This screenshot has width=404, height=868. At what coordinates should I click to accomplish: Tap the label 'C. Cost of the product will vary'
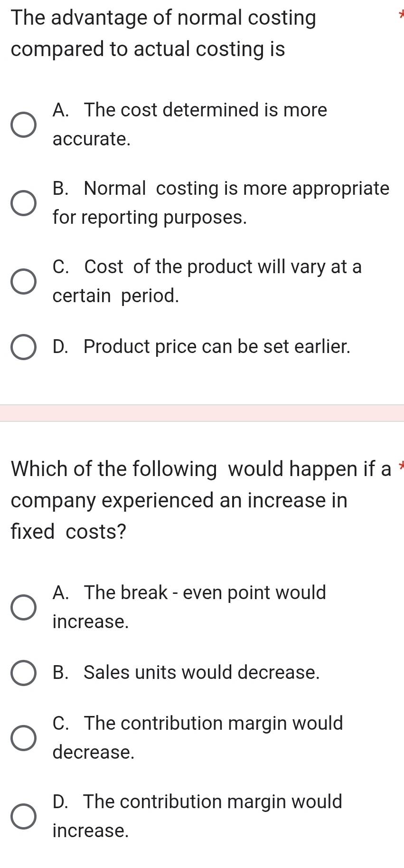[x=207, y=267]
